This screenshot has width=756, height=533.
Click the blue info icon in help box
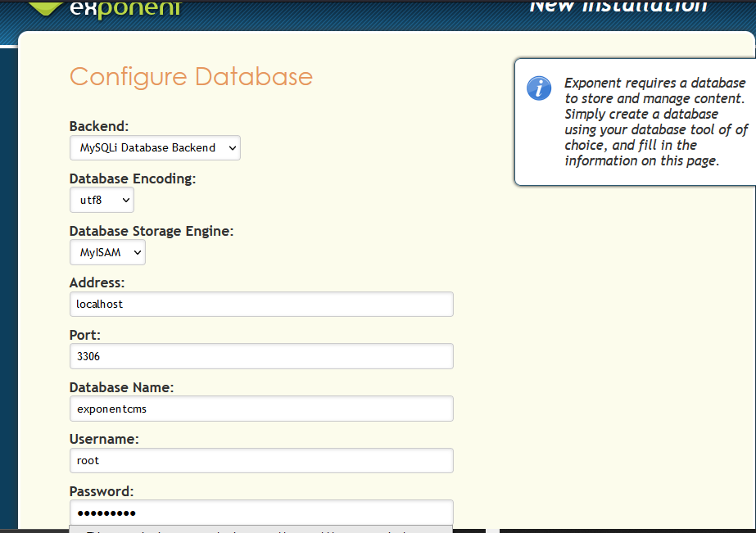538,88
